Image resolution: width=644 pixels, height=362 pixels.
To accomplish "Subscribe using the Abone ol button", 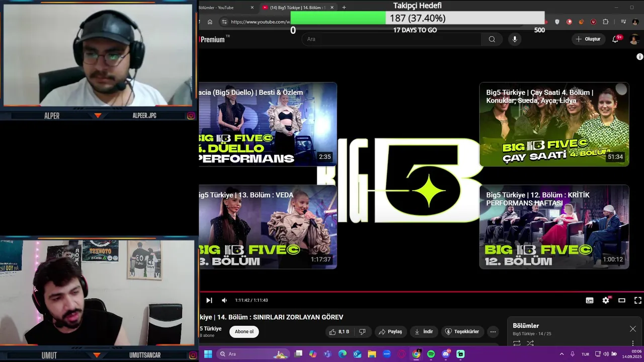I will click(x=244, y=332).
